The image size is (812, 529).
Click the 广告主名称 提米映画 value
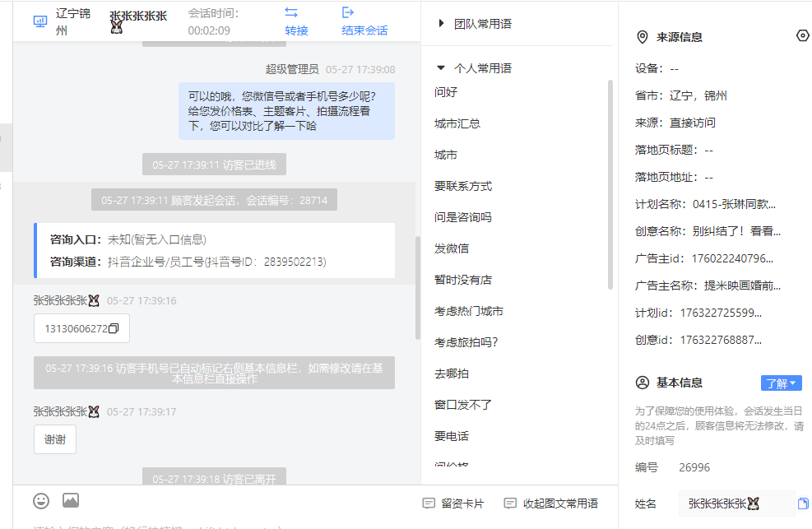742,285
